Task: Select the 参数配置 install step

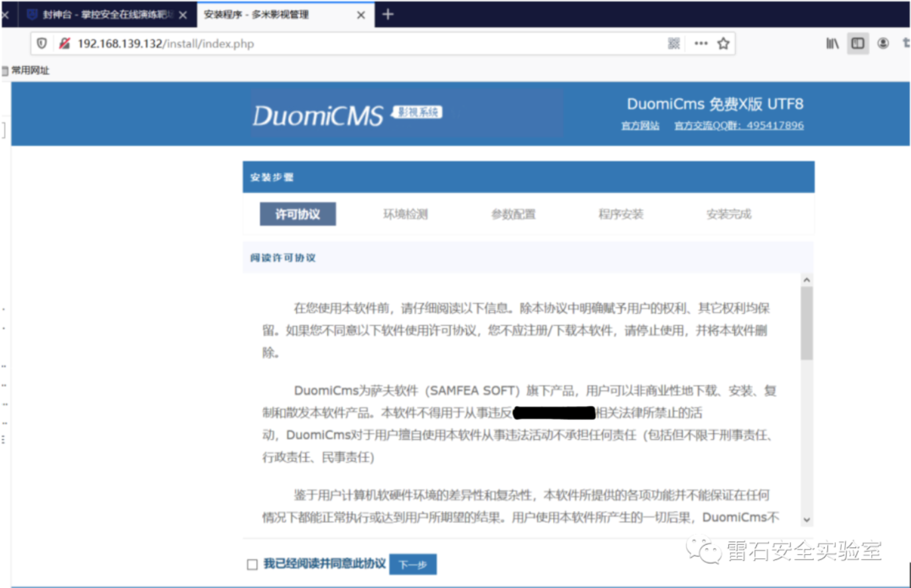Action: click(x=513, y=214)
